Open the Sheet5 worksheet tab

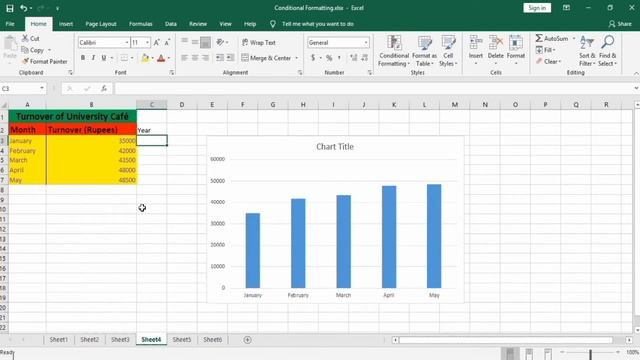click(182, 340)
